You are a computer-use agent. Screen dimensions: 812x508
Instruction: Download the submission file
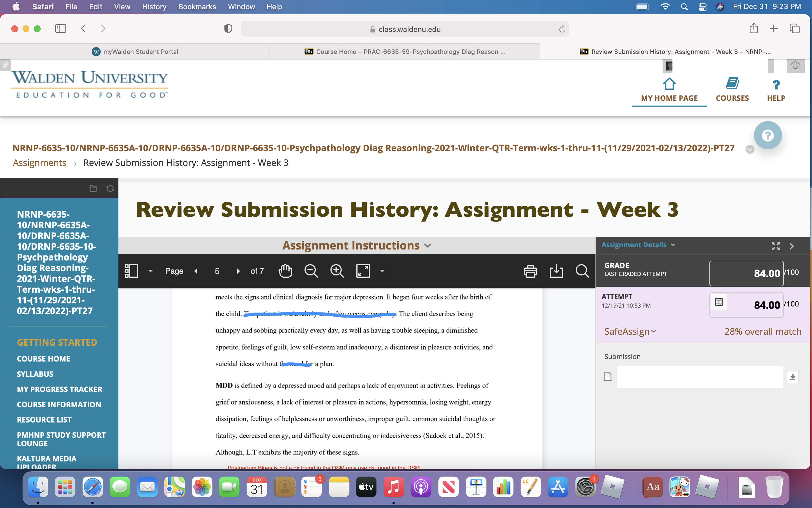(793, 377)
